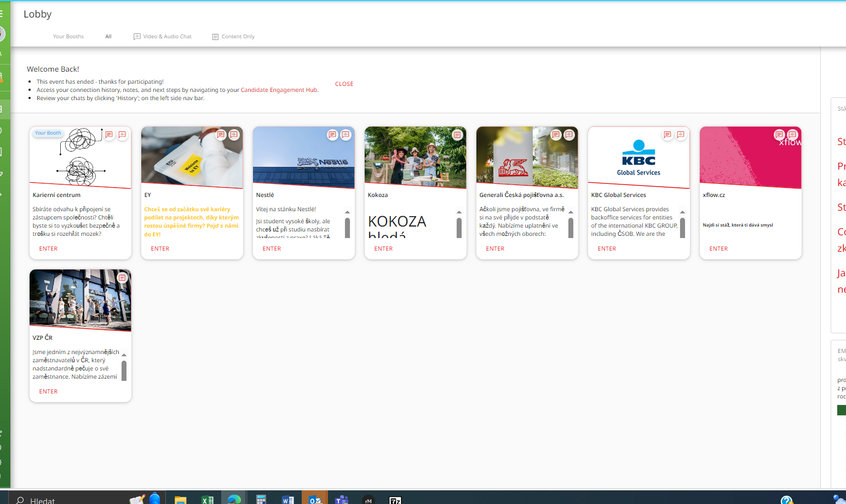This screenshot has height=504, width=846.
Task: Enter the Kokoza booth
Action: [x=383, y=248]
